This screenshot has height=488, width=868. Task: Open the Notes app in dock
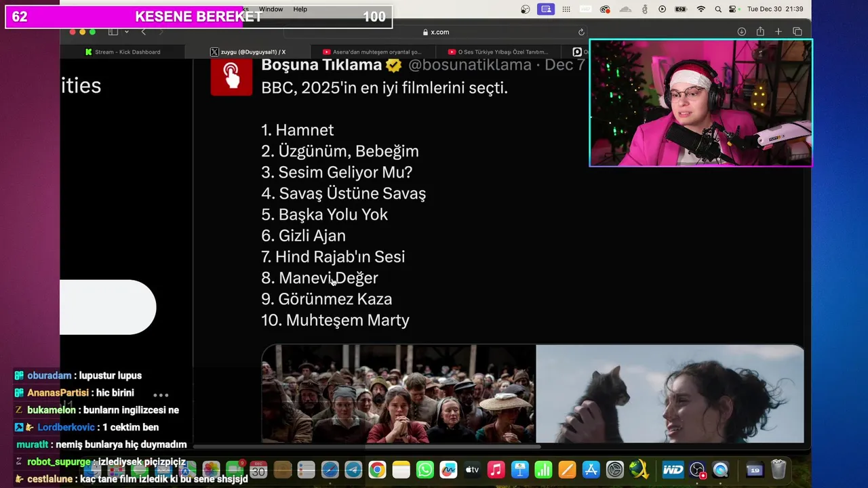(x=401, y=470)
